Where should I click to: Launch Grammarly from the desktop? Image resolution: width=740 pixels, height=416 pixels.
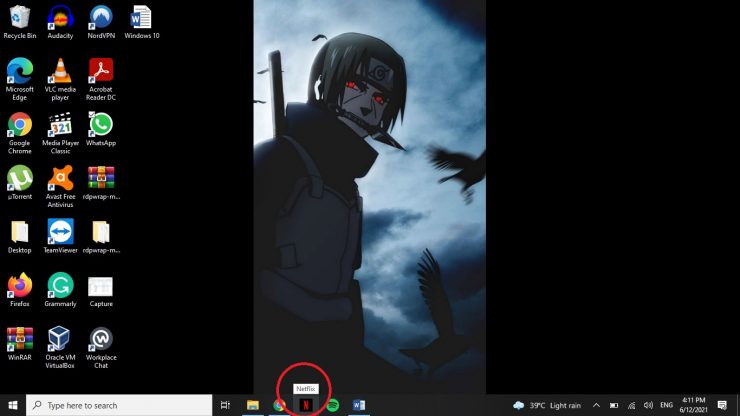click(x=60, y=286)
